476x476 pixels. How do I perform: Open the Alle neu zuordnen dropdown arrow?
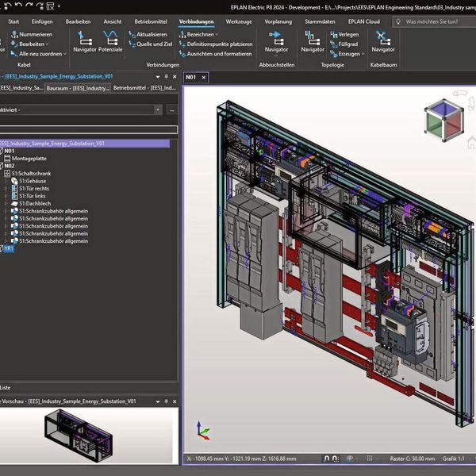tap(65, 54)
